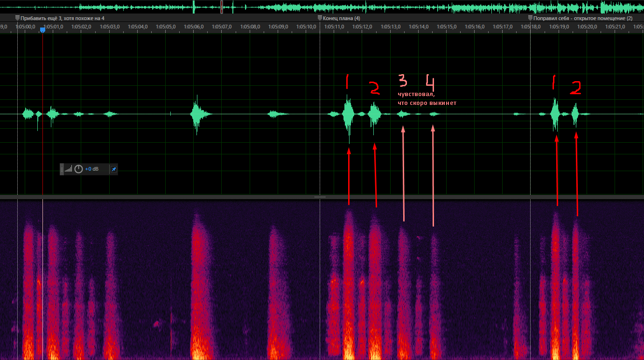Image resolution: width=644 pixels, height=360 pixels.
Task: Click the 1:05:19,0 time ruler label
Action: click(559, 27)
